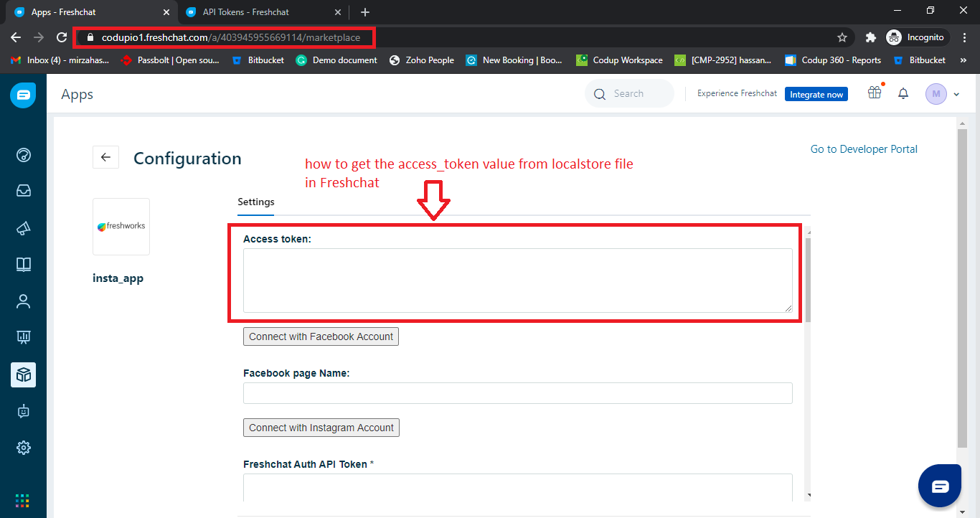Switch to API Tokens - Freshchat browser tab

point(246,12)
